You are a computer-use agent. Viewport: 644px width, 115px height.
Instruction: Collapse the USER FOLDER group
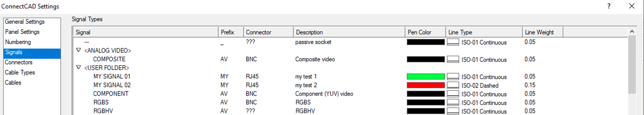[x=79, y=68]
